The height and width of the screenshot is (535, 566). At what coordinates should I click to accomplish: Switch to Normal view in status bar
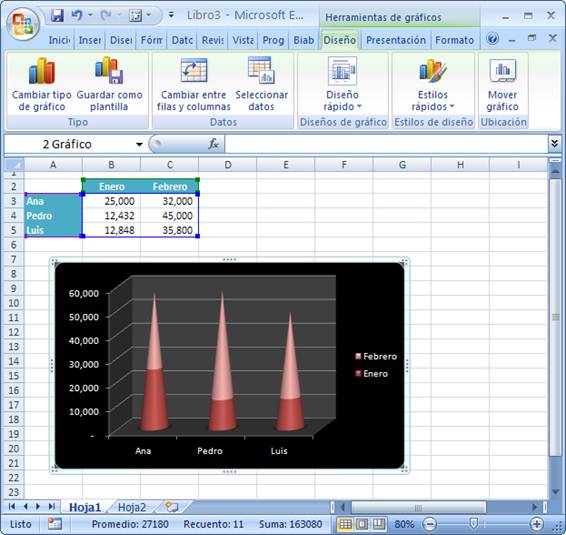click(345, 524)
